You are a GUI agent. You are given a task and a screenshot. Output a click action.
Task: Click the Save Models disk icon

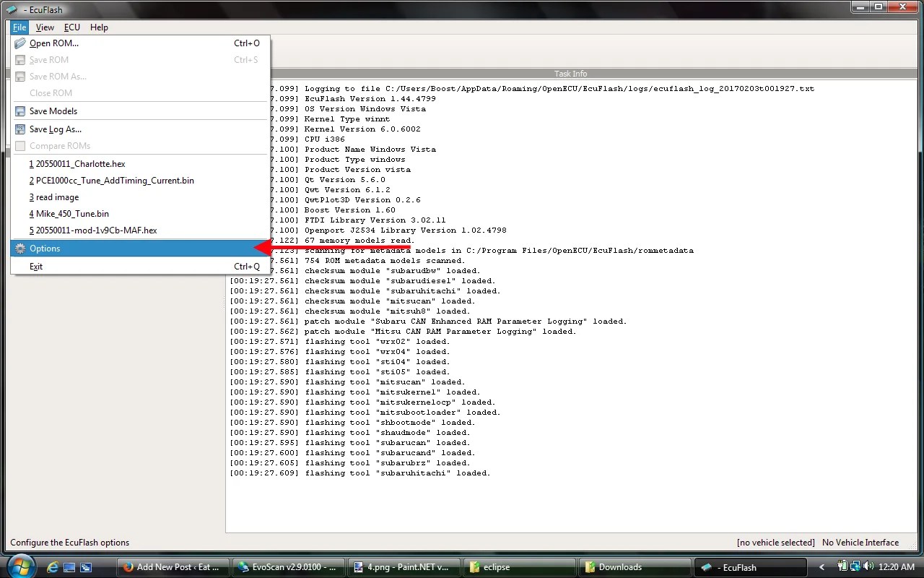(20, 111)
